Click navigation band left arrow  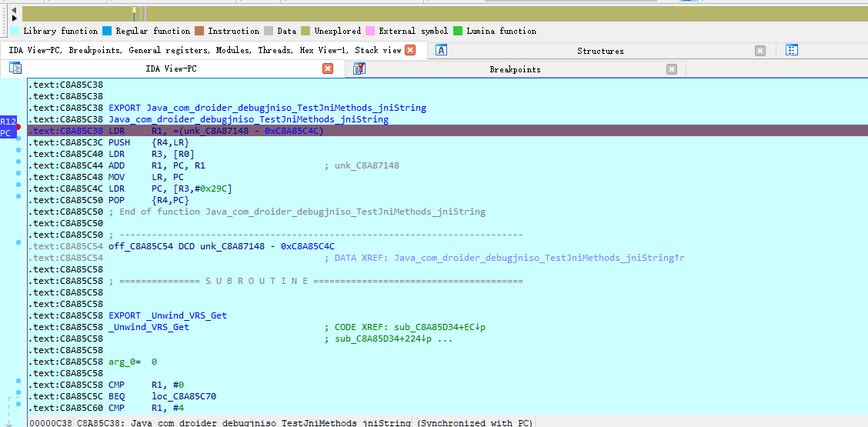point(14,10)
